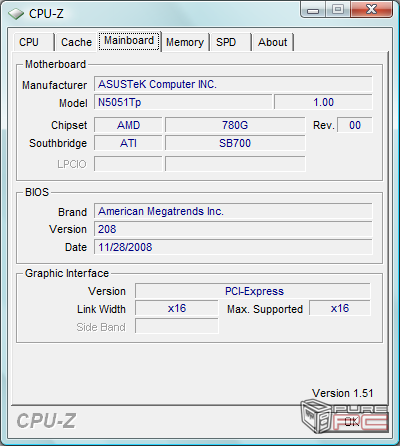Select the Mainboard tab
400x446 pixels.
[x=129, y=41]
